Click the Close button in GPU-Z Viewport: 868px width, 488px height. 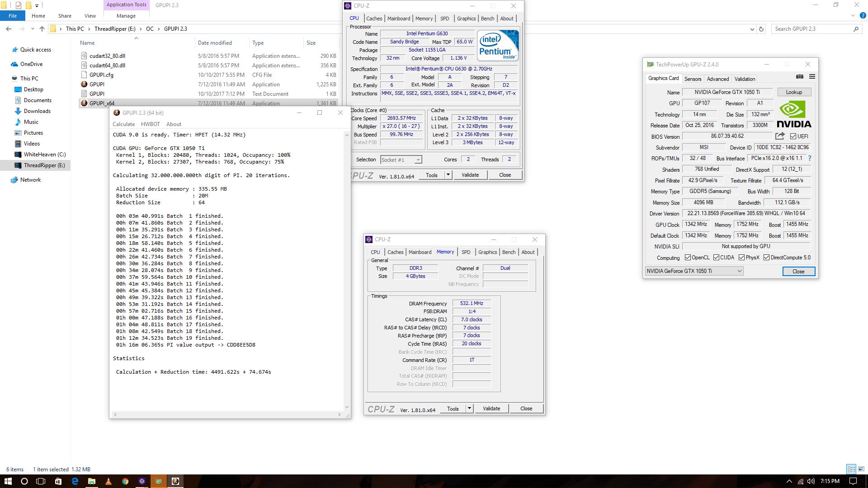798,272
